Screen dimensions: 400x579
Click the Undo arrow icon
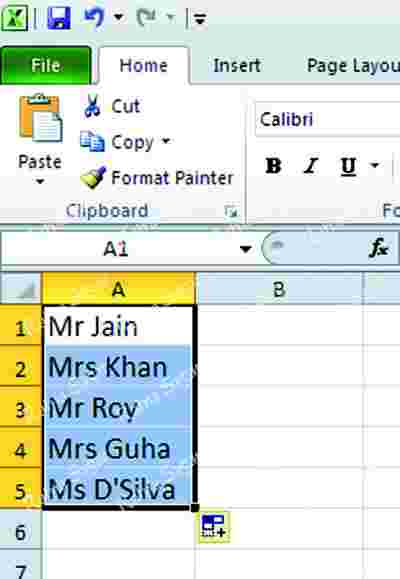pyautogui.click(x=94, y=18)
